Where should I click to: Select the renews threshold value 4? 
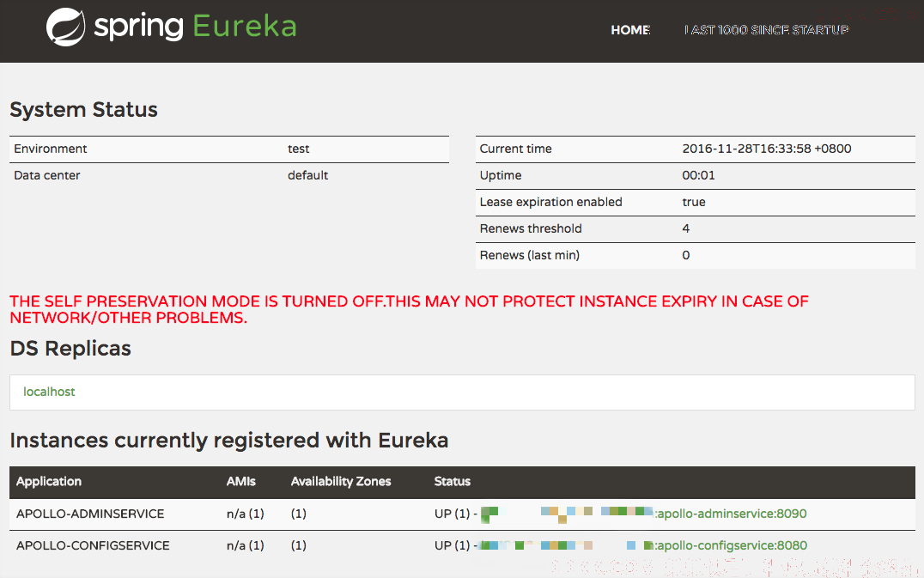click(x=686, y=228)
